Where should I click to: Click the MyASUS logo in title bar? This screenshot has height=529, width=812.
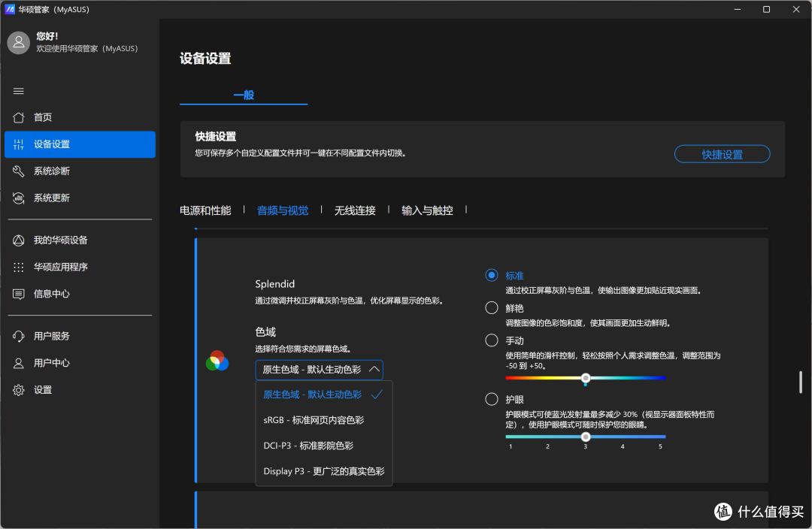coord(10,9)
